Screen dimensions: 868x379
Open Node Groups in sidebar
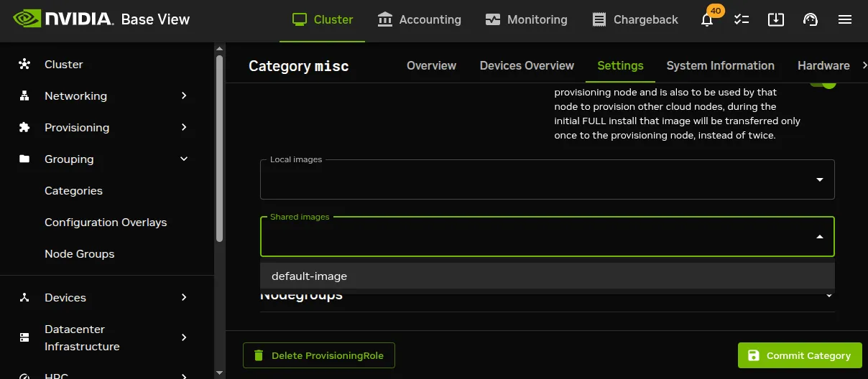pos(80,254)
